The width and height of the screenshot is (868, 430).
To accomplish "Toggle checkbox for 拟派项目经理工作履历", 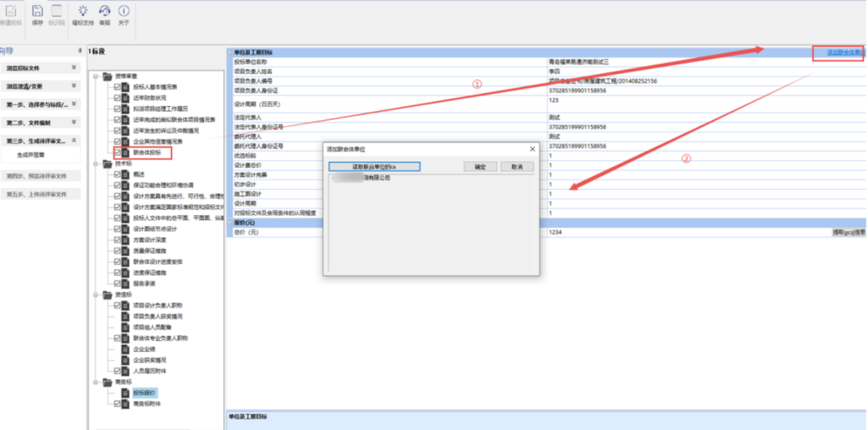I will (117, 109).
